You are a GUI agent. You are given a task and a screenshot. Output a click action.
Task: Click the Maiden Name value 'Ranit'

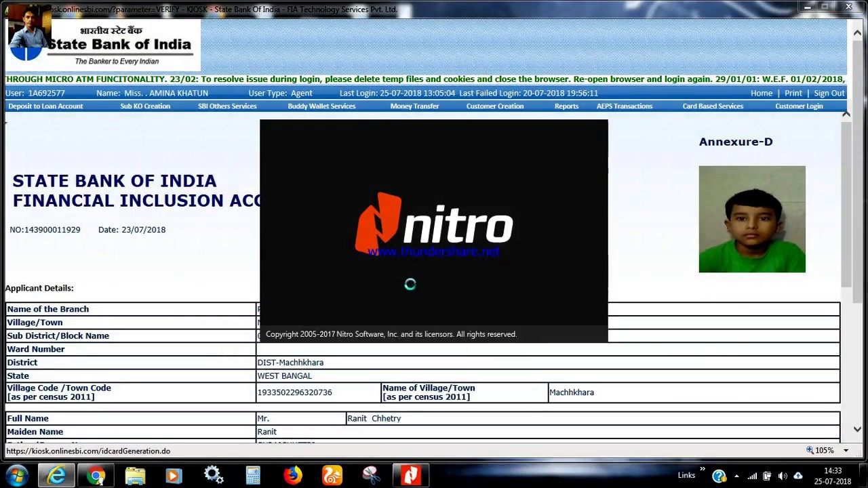coord(267,432)
